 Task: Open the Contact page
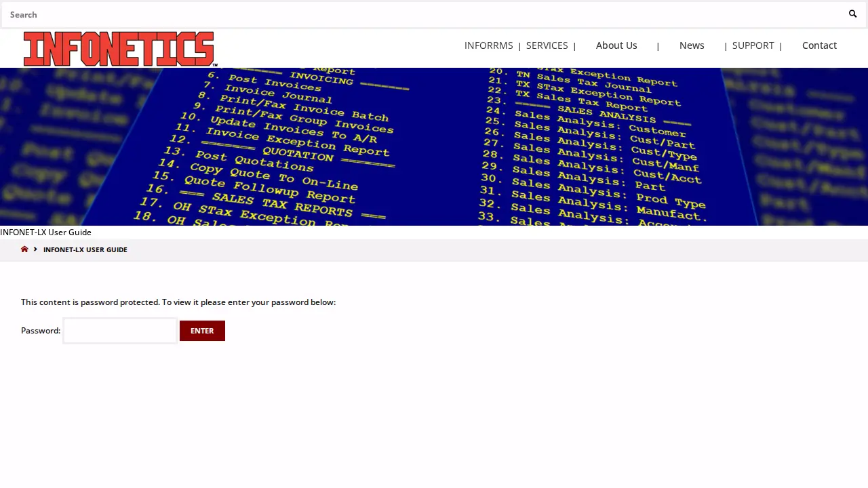819,45
